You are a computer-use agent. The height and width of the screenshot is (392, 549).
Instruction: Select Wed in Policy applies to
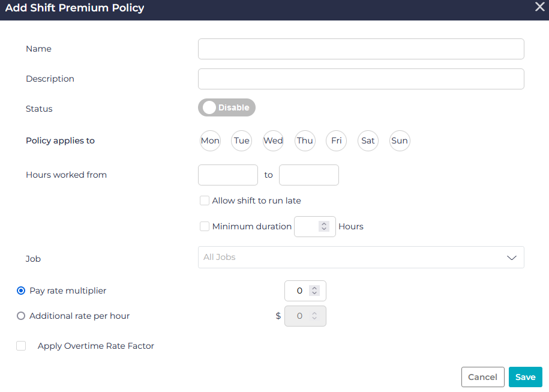(273, 140)
